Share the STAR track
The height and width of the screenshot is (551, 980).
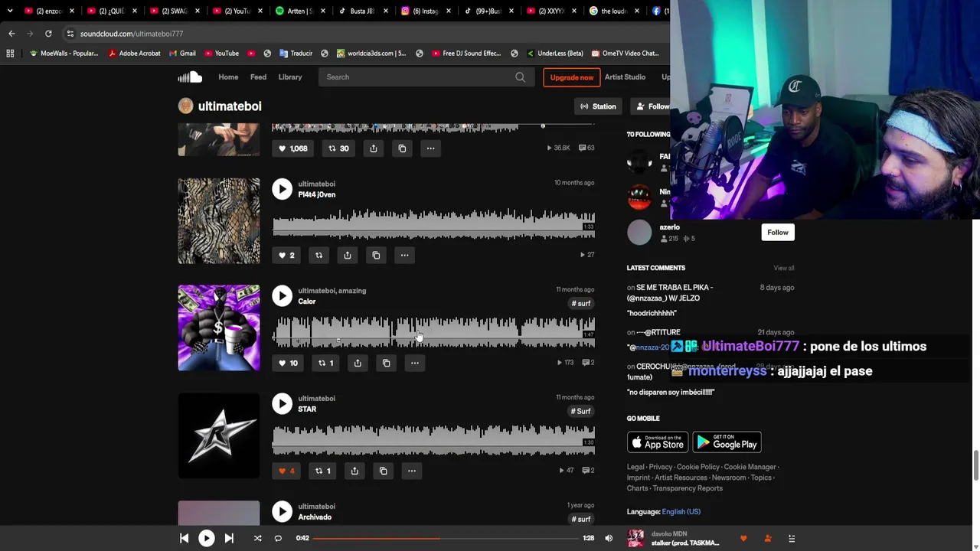point(354,471)
